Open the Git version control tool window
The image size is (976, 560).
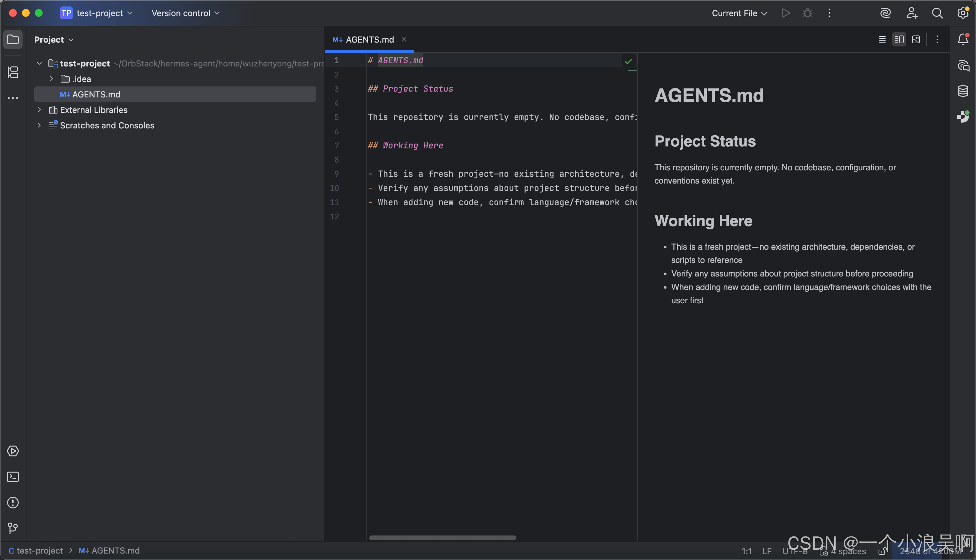(x=13, y=528)
